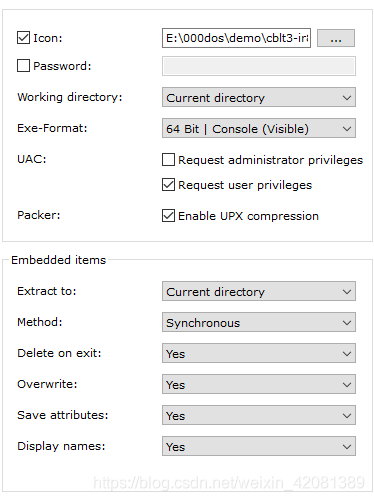374x501 pixels.
Task: Click the Save attributes label
Action: [x=63, y=415]
